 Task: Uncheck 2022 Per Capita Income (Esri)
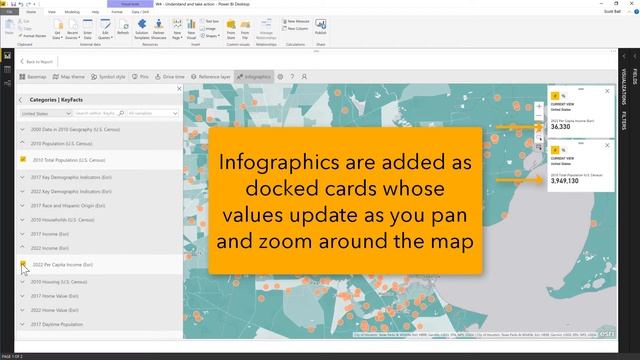tap(23, 264)
